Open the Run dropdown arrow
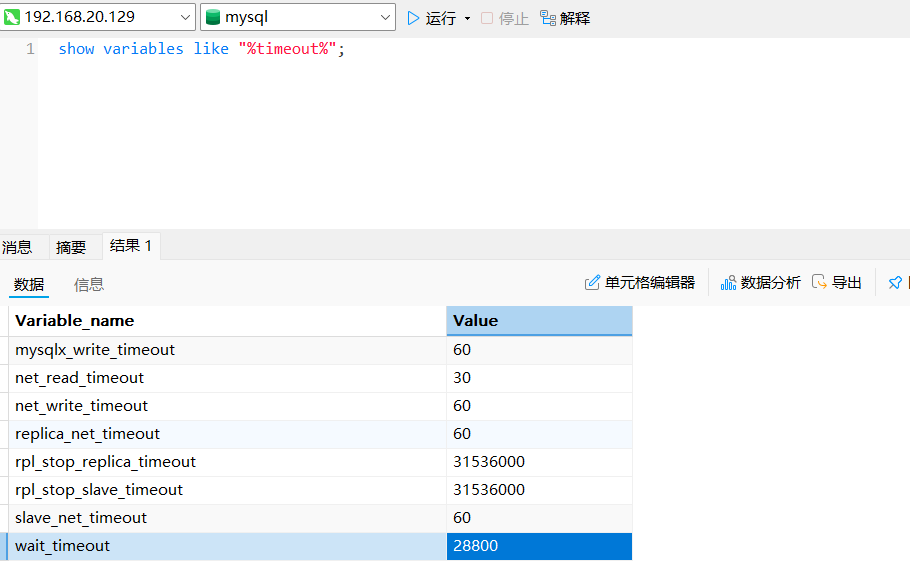The width and height of the screenshot is (910, 580). click(x=467, y=19)
